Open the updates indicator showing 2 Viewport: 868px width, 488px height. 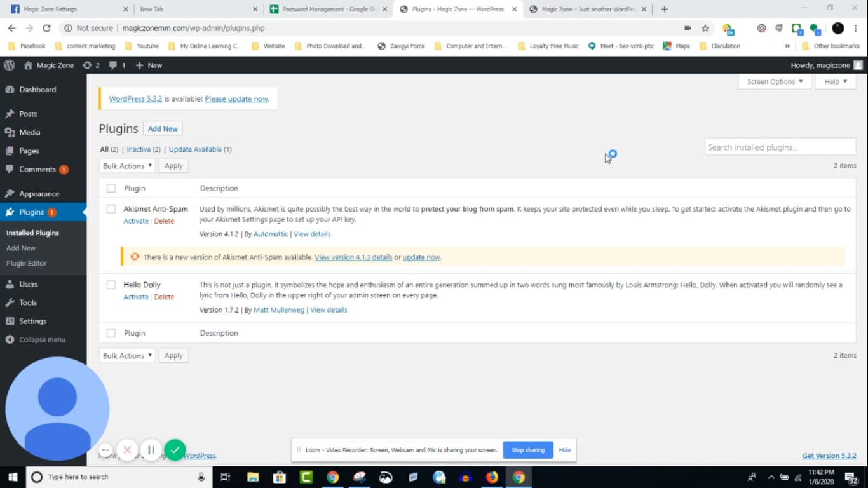(91, 65)
